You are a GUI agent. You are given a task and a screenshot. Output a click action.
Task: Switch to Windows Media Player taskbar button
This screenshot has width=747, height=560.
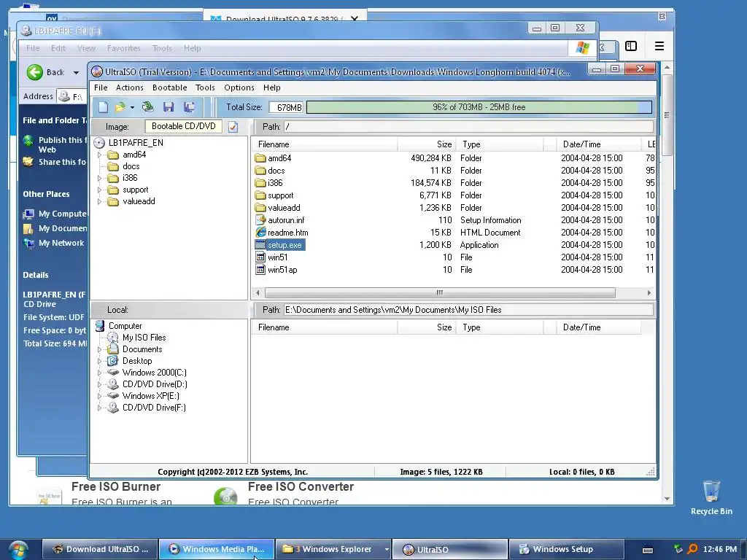pyautogui.click(x=216, y=549)
